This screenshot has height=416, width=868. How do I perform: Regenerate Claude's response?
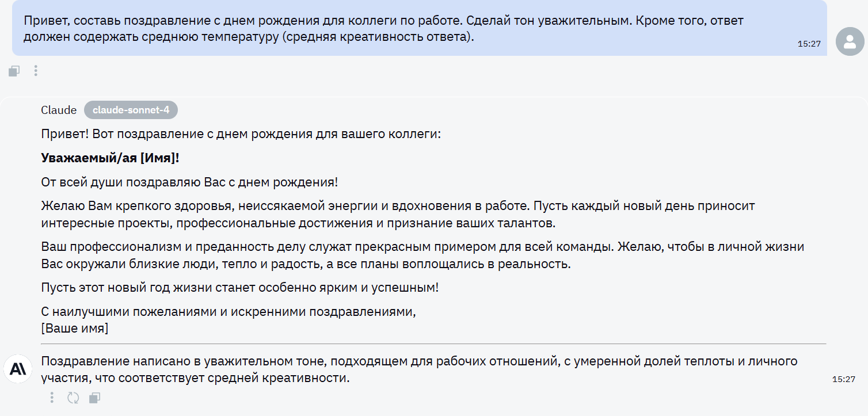(x=73, y=398)
